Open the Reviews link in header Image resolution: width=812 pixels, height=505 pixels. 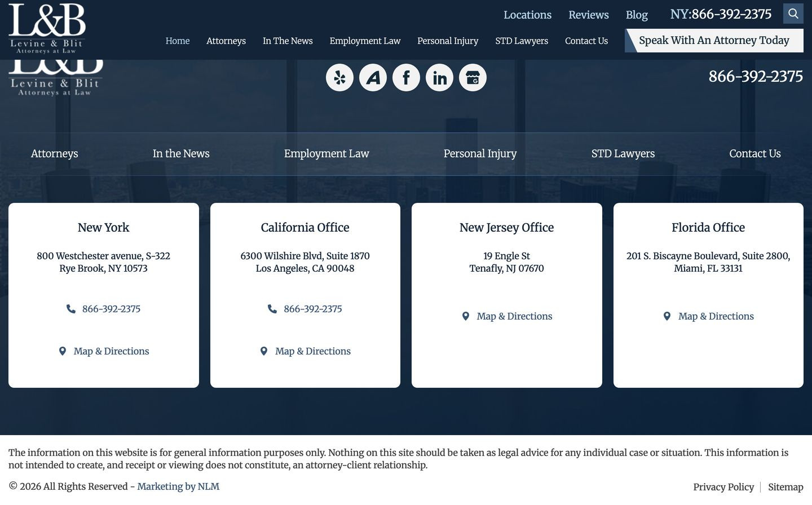pos(589,15)
